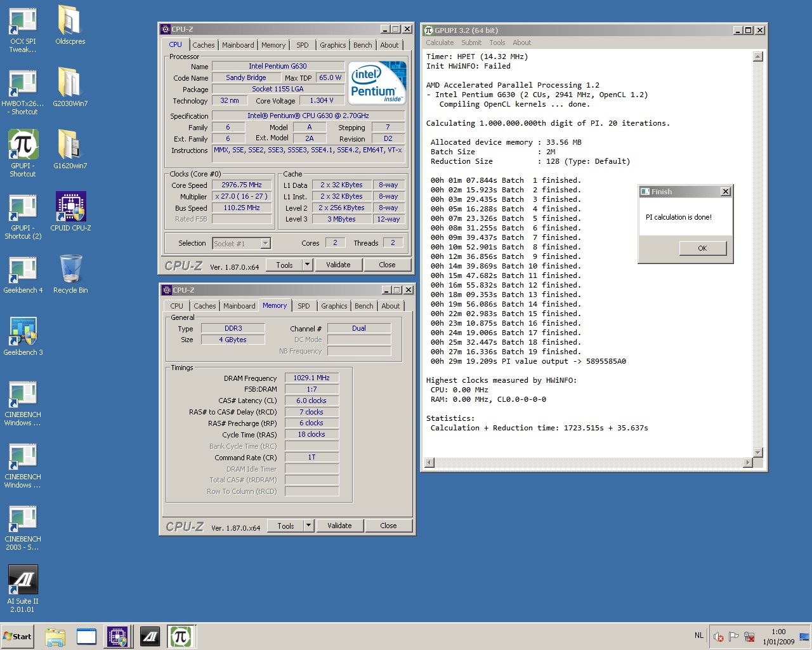Select Graphics tab in top CPU-Z window
812x650 pixels.
333,45
